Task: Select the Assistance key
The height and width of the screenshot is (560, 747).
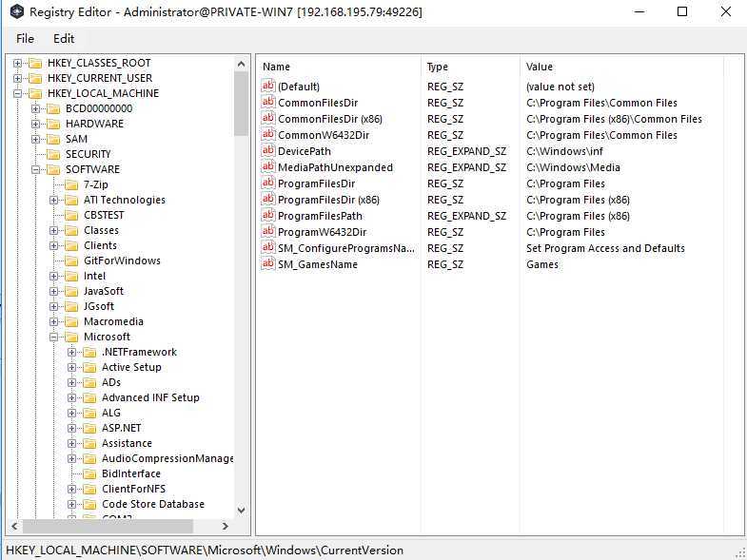Action: coord(127,443)
